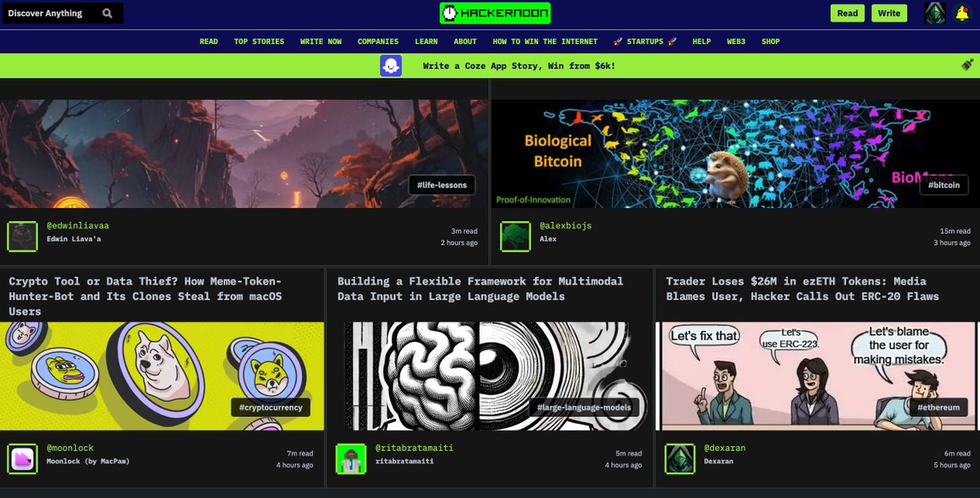Open the TOP STORIES menu item
The width and height of the screenshot is (980, 498).
click(259, 42)
